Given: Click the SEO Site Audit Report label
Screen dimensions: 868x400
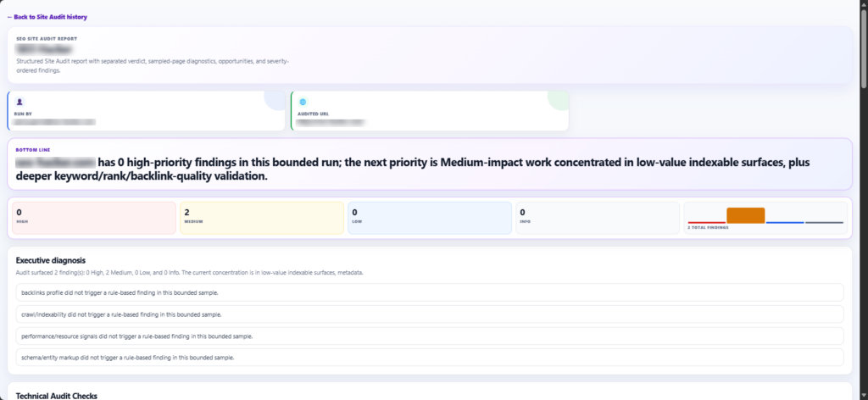Looking at the screenshot, I should coord(47,39).
